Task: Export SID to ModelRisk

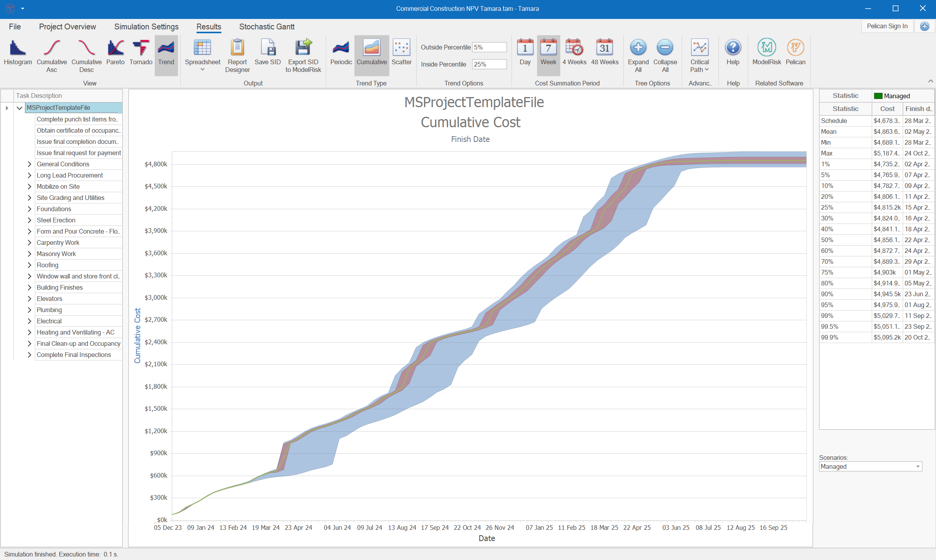Action: (303, 54)
